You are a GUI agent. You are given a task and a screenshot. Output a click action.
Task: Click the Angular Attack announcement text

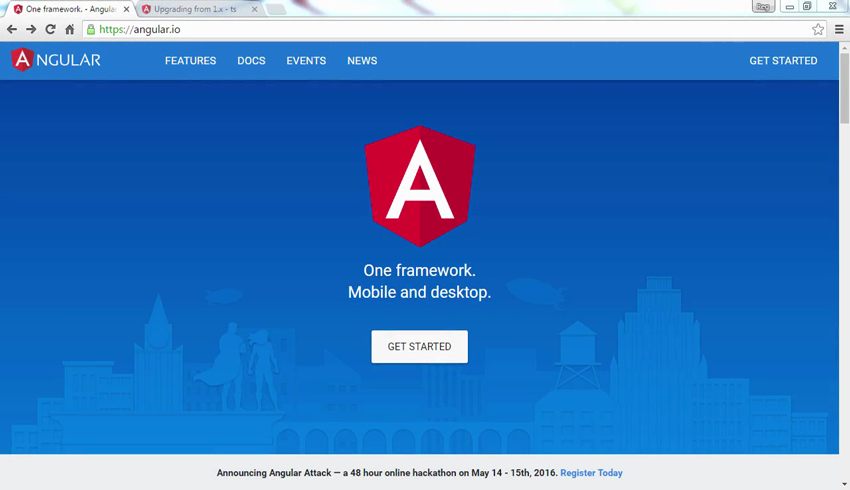pyautogui.click(x=387, y=473)
